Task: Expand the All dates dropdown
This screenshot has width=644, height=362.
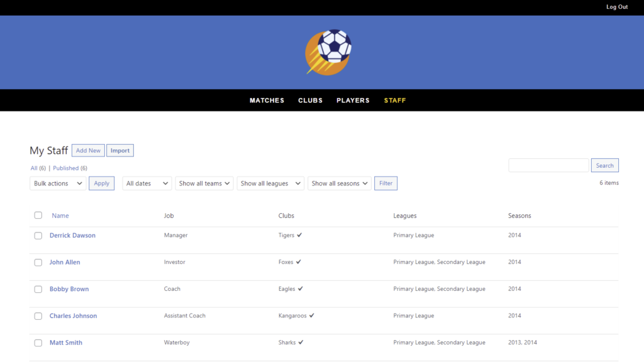Action: [x=147, y=183]
